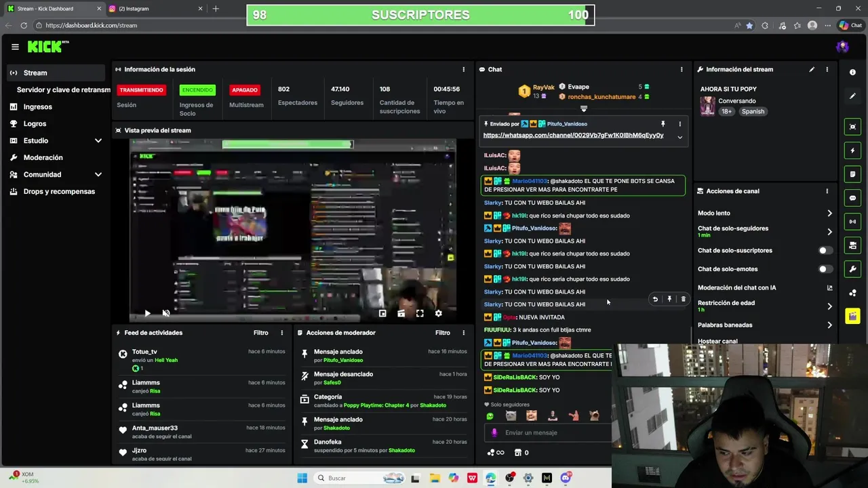This screenshot has height=488, width=868.
Task: Click the taskbar Buscar search box
Action: [361, 478]
